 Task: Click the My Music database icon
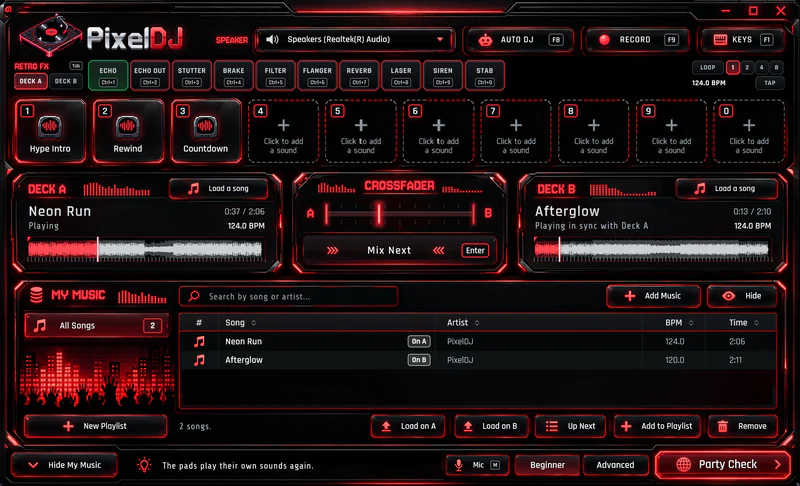(36, 295)
